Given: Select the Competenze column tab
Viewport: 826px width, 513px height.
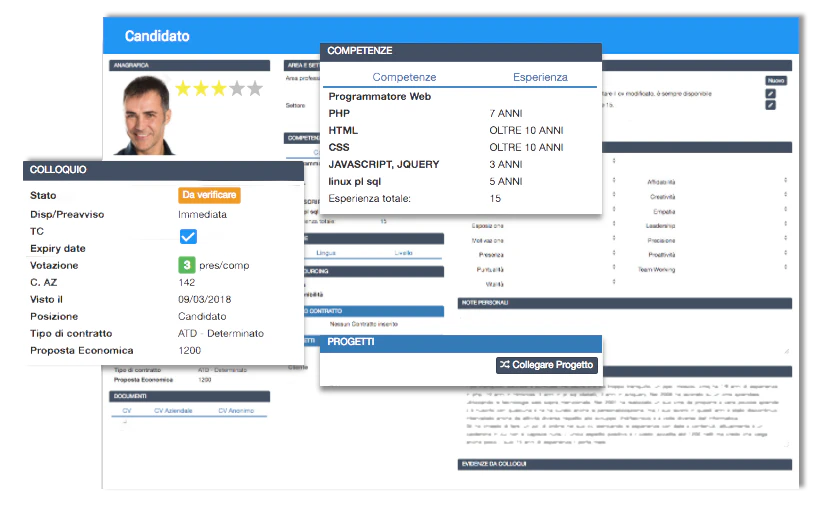Looking at the screenshot, I should tap(404, 77).
